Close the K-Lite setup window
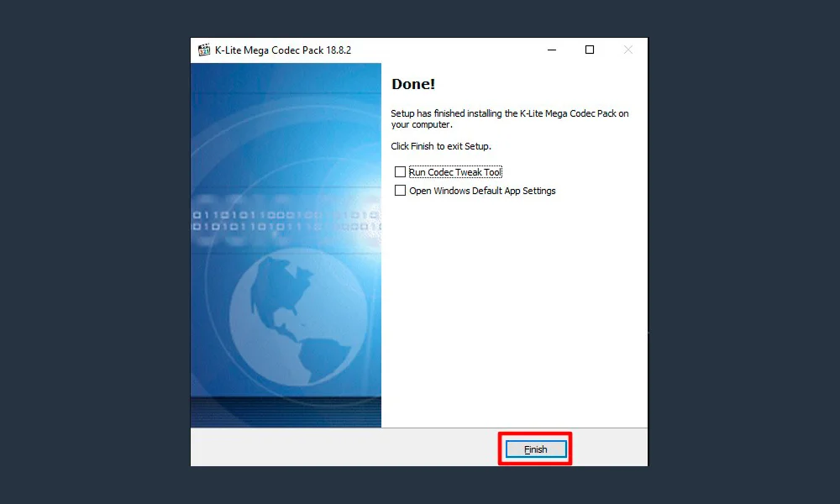The height and width of the screenshot is (504, 840). (627, 50)
